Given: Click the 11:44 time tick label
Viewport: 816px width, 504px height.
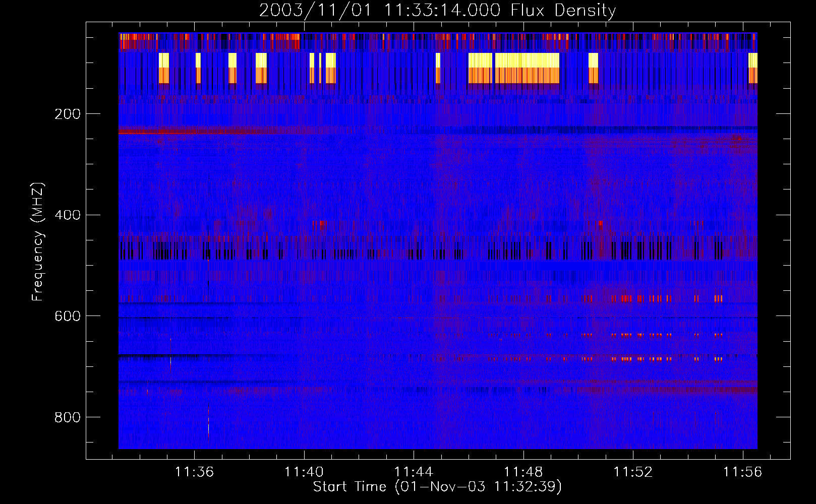Looking at the screenshot, I should [x=414, y=472].
